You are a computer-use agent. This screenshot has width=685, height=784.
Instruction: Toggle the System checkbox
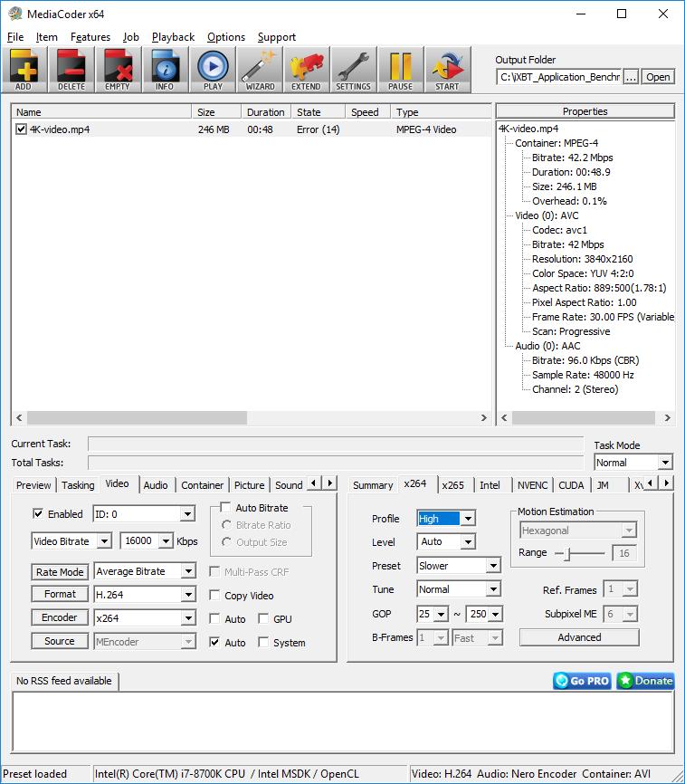pos(264,643)
